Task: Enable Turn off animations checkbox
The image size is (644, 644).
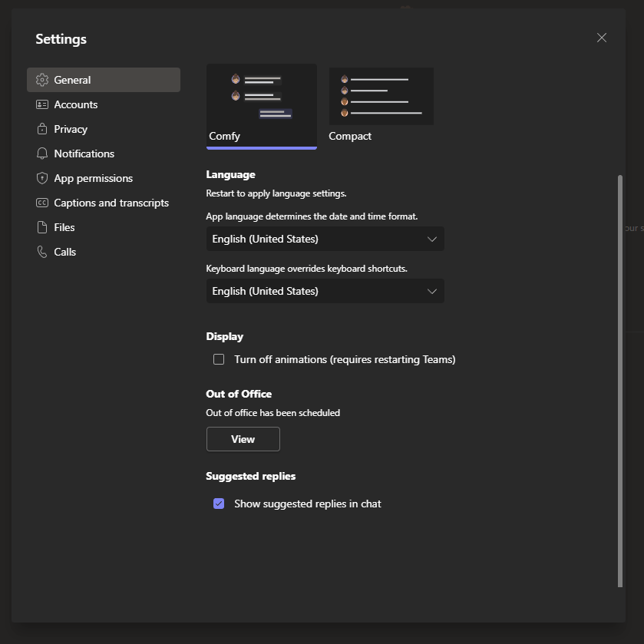Action: coord(219,359)
